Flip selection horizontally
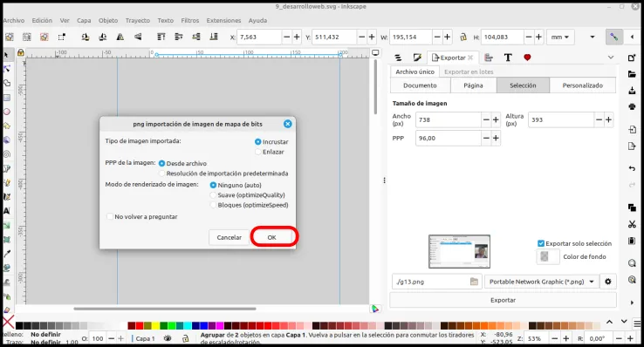Screen dimensions: 644x347 click(x=120, y=37)
